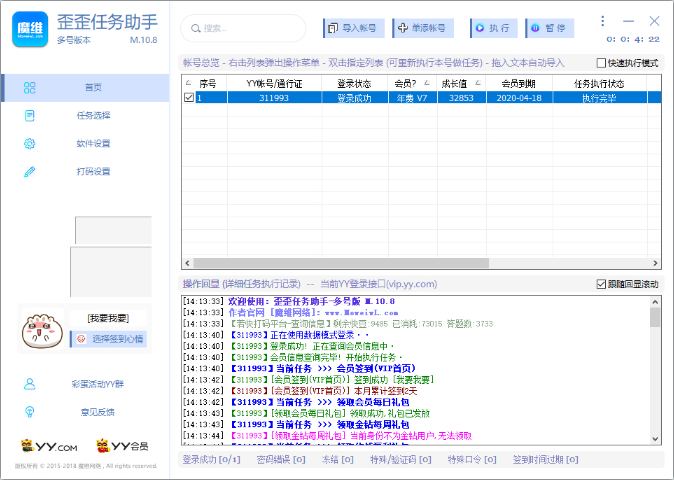Image resolution: width=674 pixels, height=480 pixels.
Task: Sort by 登录状态 column header
Action: 355,83
